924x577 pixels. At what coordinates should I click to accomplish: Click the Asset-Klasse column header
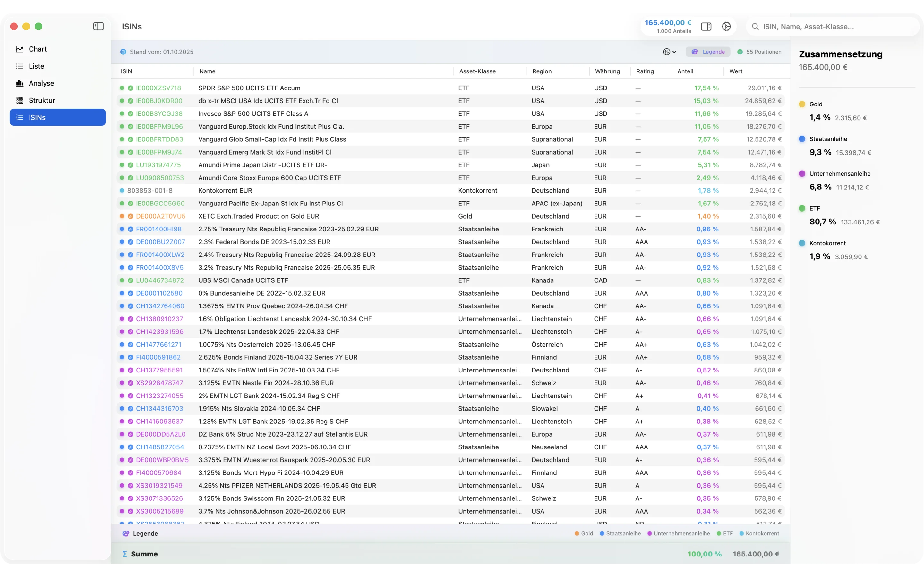(x=477, y=71)
